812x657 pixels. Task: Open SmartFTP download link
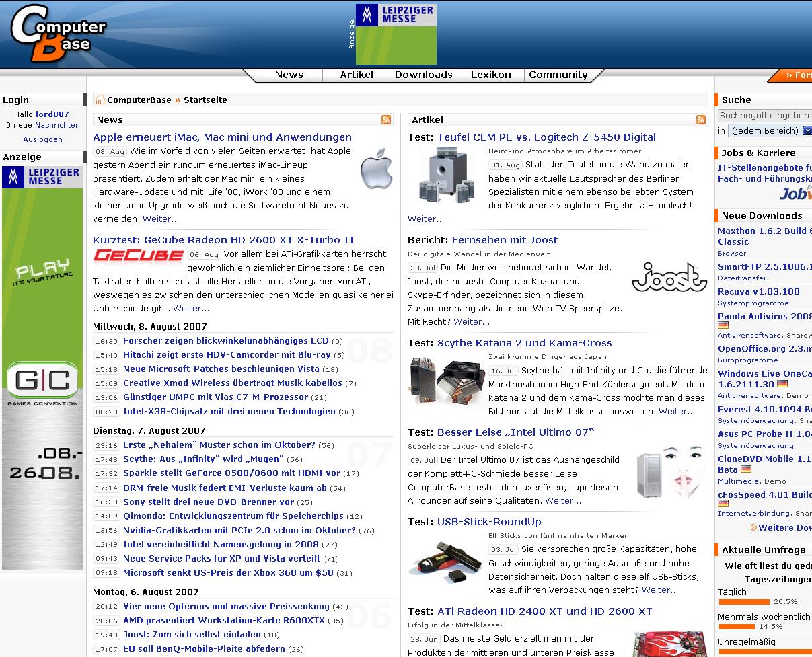(x=765, y=266)
